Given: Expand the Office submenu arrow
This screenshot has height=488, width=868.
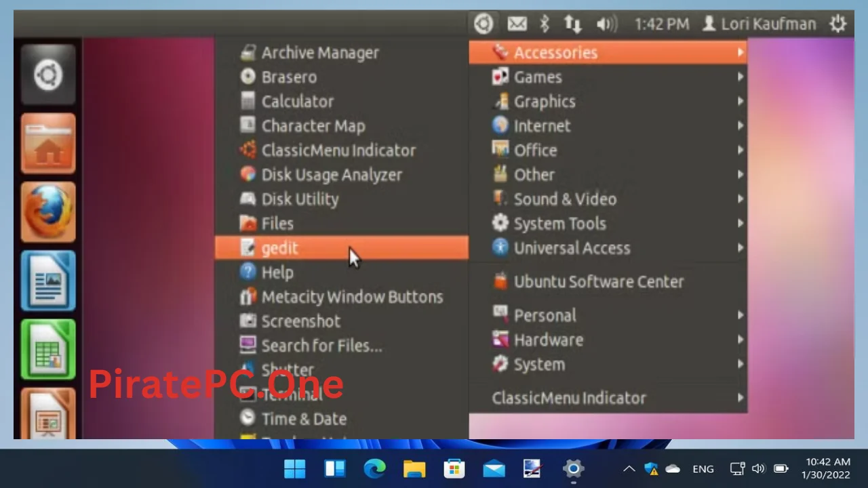Looking at the screenshot, I should pyautogui.click(x=741, y=150).
